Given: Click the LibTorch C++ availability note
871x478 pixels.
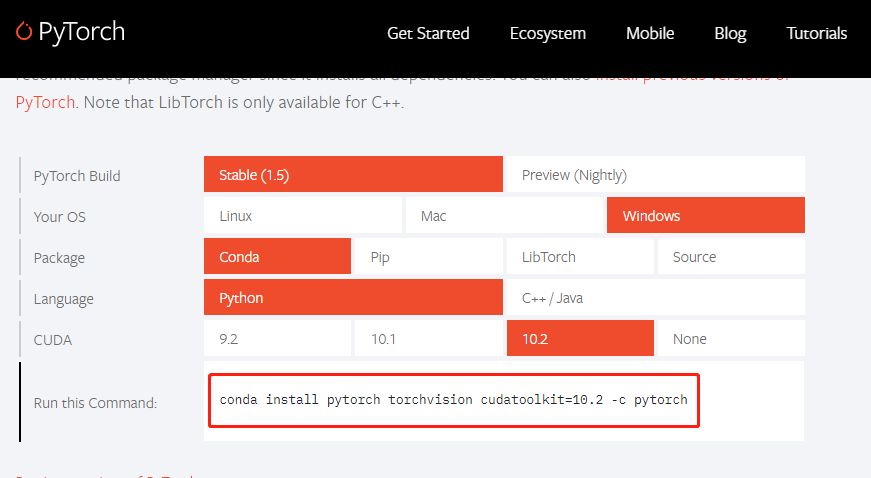Looking at the screenshot, I should (x=244, y=102).
